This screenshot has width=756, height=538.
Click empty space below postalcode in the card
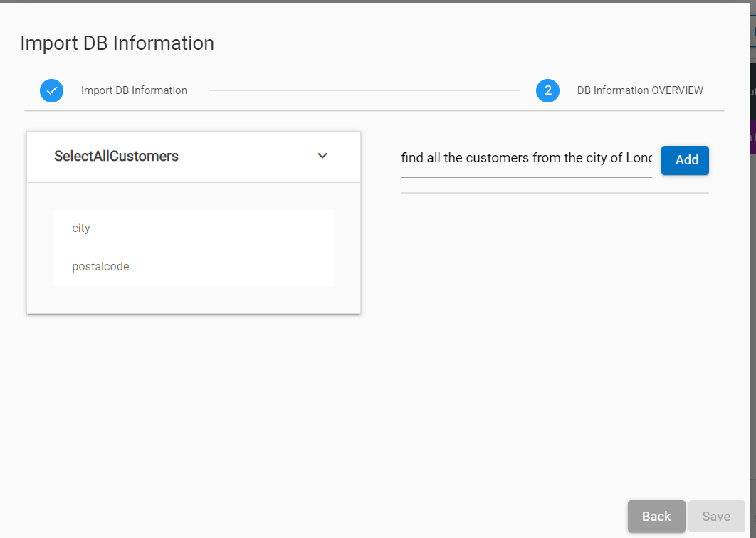coord(194,299)
